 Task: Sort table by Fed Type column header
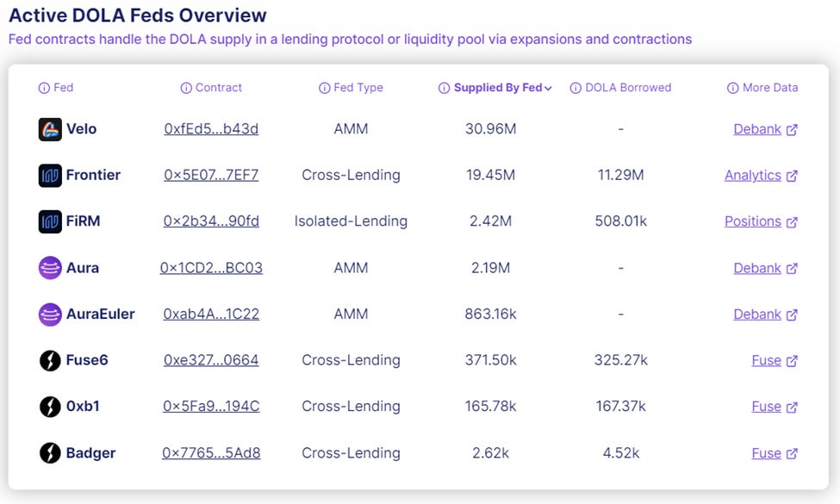(x=358, y=88)
